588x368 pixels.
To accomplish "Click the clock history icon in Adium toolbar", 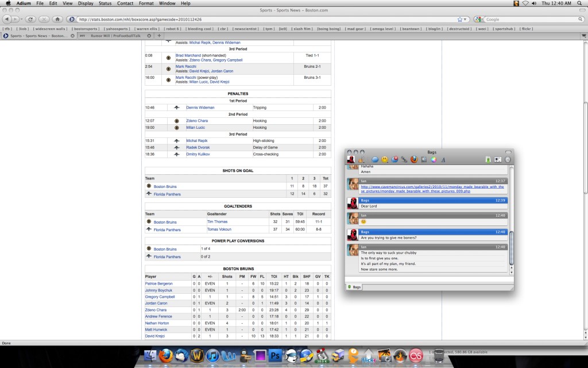I will coord(508,160).
